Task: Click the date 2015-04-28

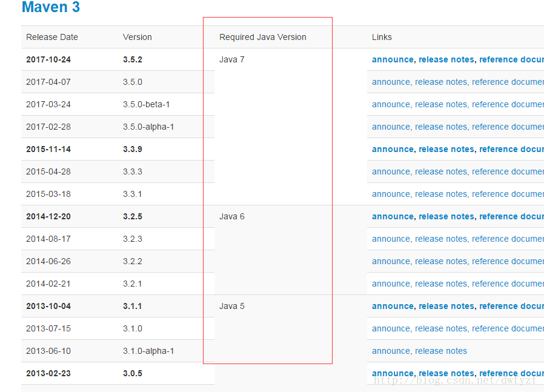Action: (48, 171)
